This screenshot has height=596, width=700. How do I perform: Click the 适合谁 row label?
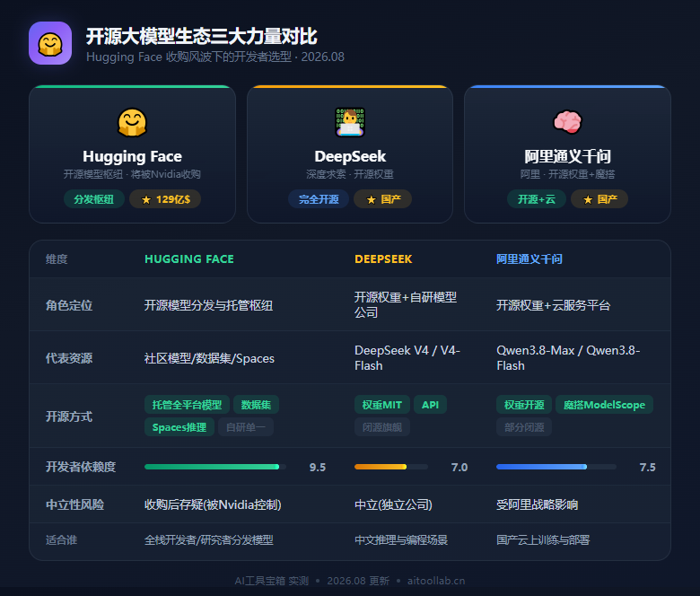[62, 540]
